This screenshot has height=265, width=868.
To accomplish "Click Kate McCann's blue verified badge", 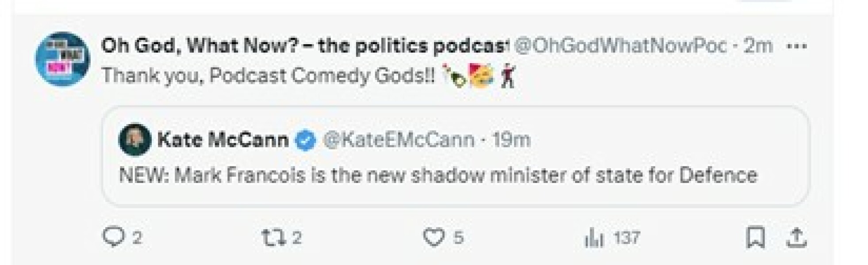I will pos(305,140).
